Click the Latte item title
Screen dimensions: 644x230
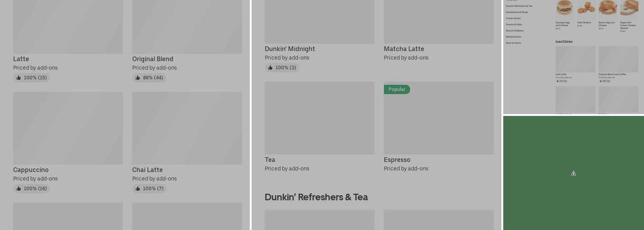point(21,59)
